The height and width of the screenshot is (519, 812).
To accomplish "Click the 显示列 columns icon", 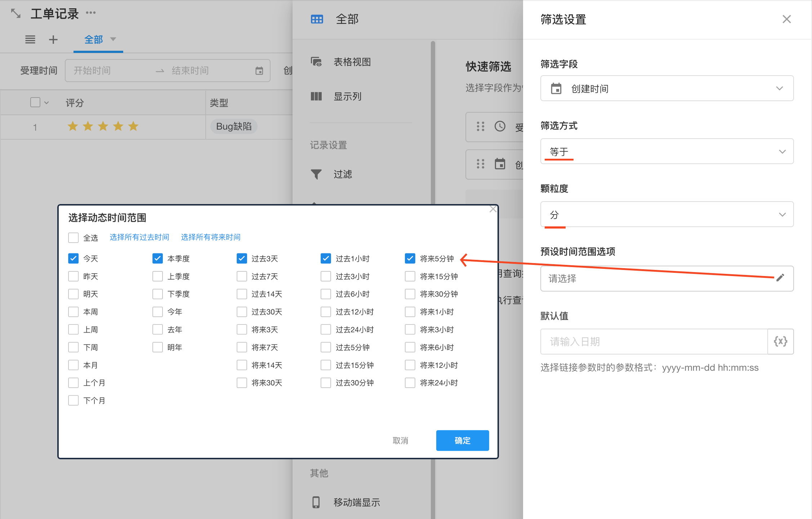I will coord(316,96).
